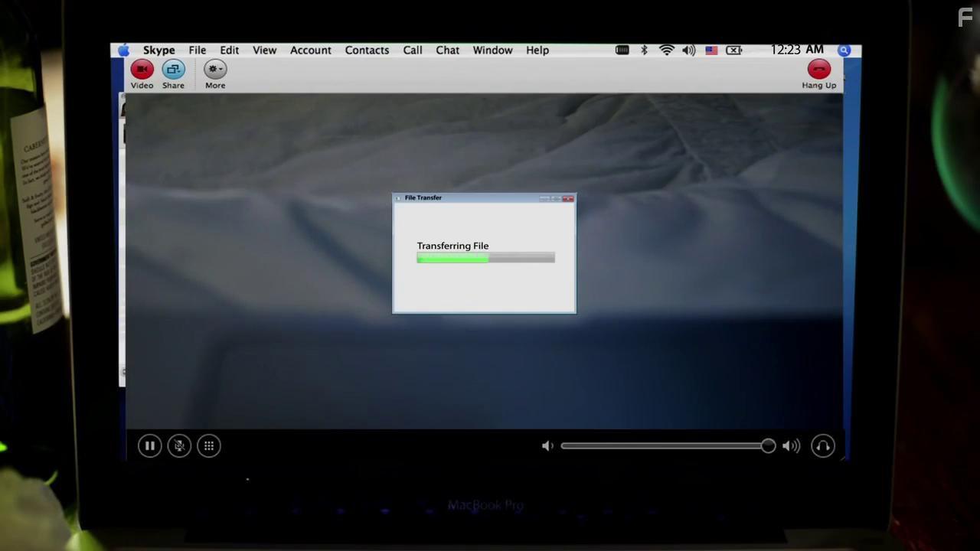Open the Wi-Fi status menu

(667, 51)
